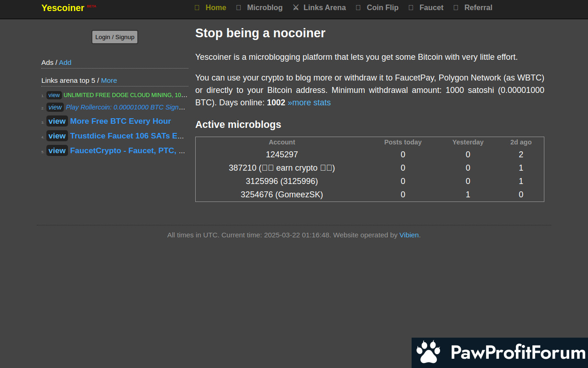Open More link for Links arena
Image resolution: width=588 pixels, height=368 pixels.
point(109,80)
